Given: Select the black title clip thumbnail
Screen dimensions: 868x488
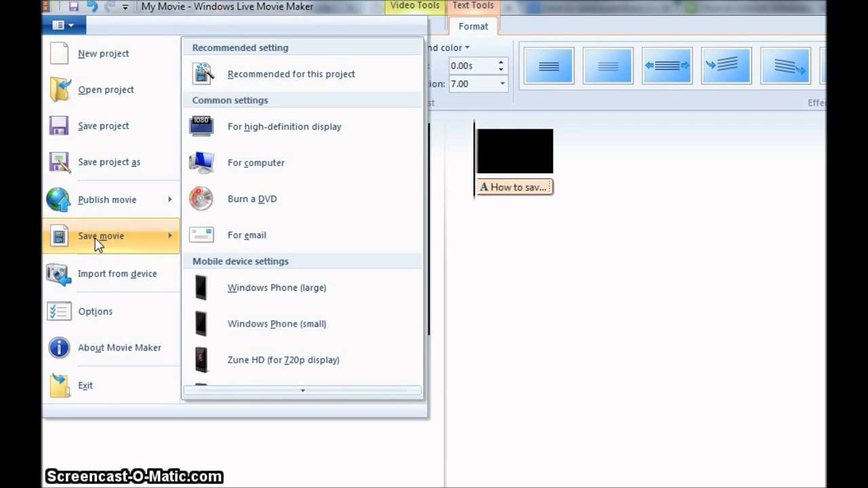Looking at the screenshot, I should pos(515,152).
